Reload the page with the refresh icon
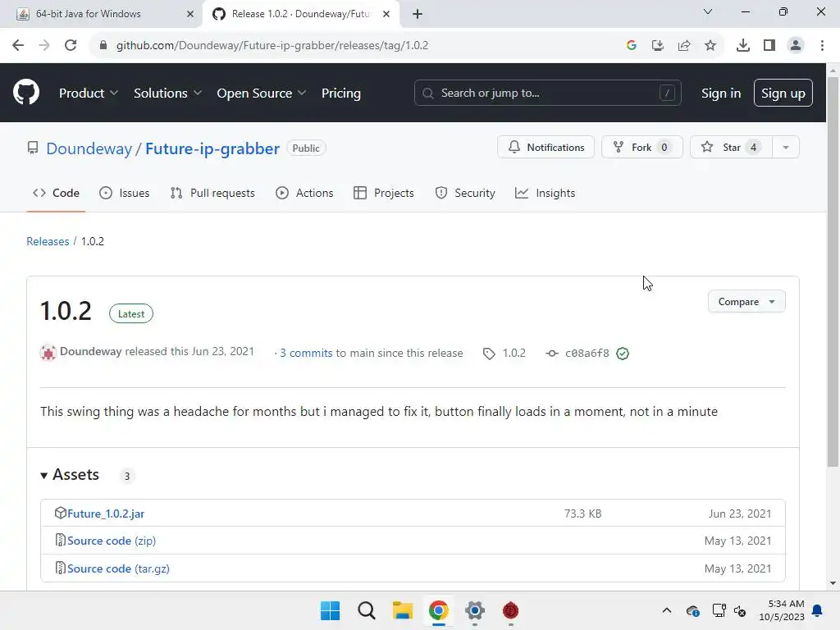This screenshot has width=840, height=630. click(x=71, y=45)
